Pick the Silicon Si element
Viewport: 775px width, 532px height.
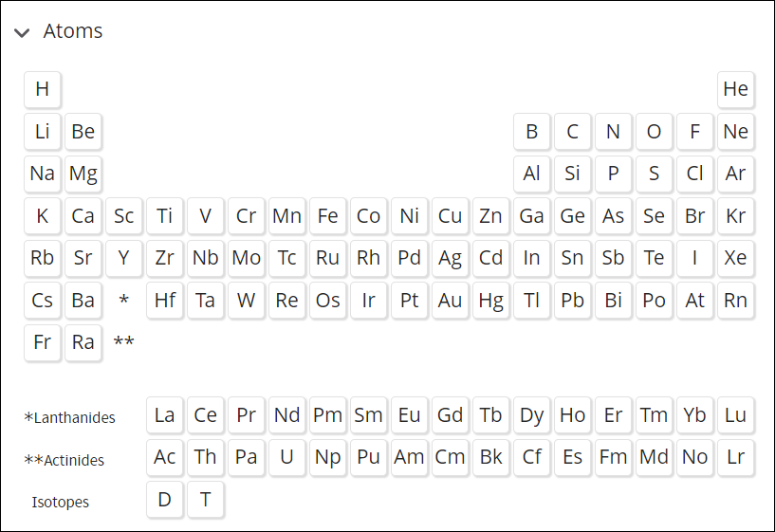[572, 174]
